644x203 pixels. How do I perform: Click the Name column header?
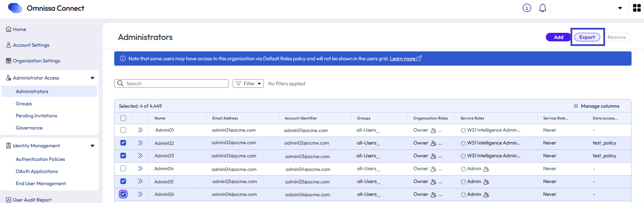[x=160, y=118]
